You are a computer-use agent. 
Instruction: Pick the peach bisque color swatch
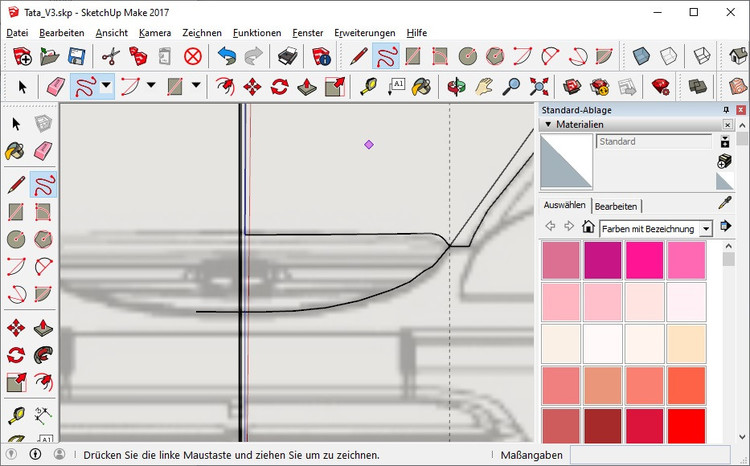(x=686, y=344)
